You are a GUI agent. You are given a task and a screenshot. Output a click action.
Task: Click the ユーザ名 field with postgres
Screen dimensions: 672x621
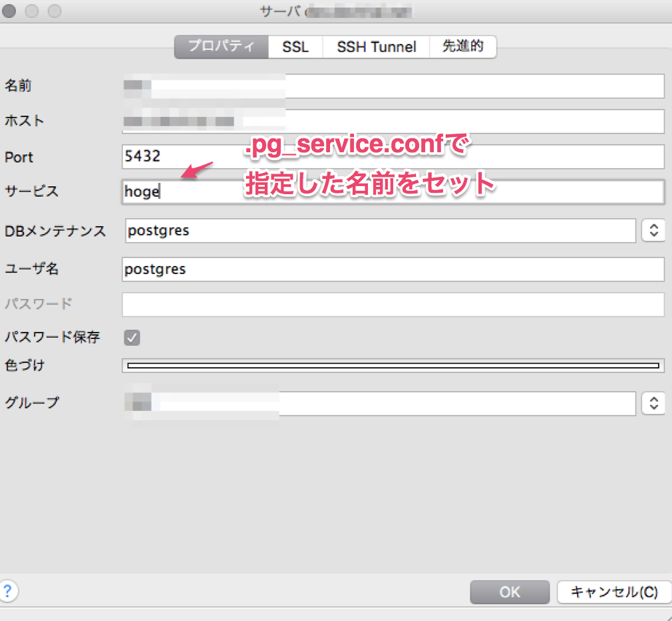[393, 269]
